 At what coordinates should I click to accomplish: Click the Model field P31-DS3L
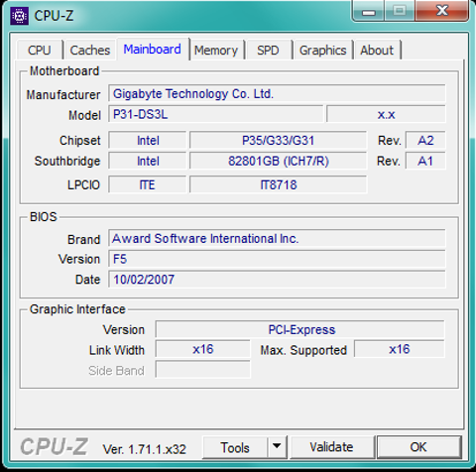[x=215, y=114]
